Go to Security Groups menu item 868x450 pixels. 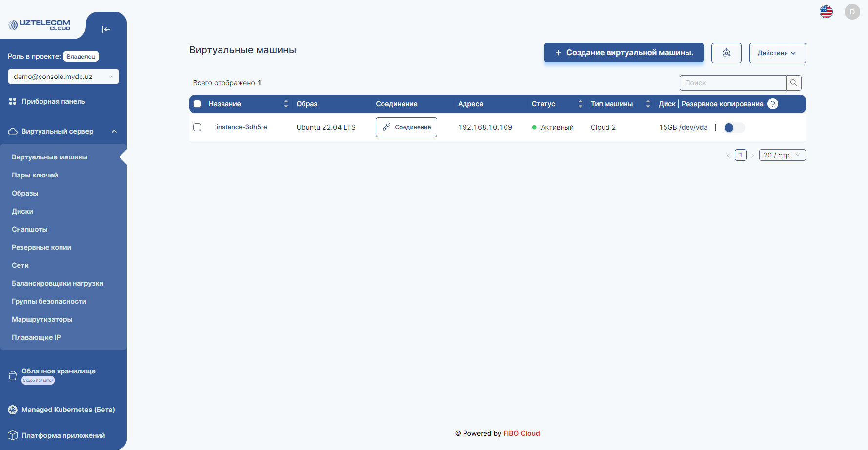pos(49,301)
